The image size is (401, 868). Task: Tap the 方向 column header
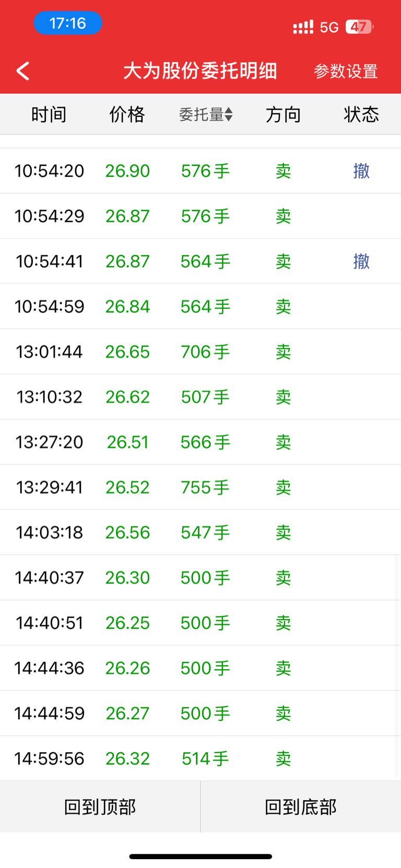(283, 114)
